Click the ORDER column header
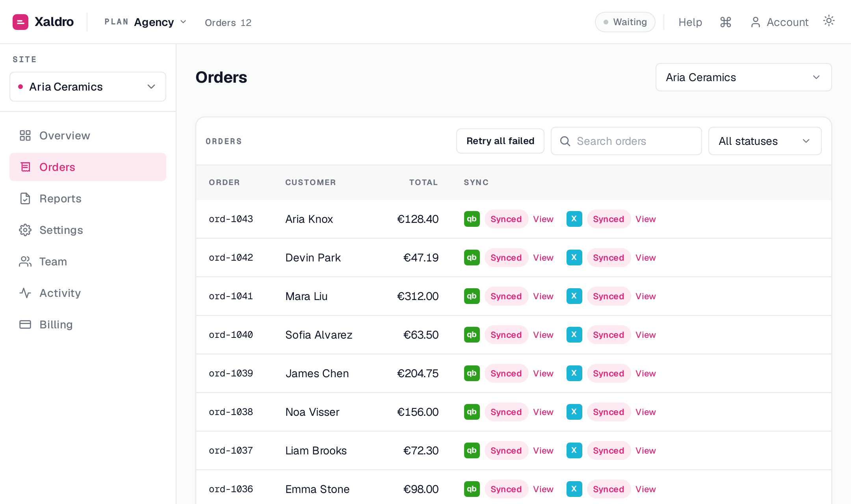This screenshot has width=851, height=504. click(224, 182)
